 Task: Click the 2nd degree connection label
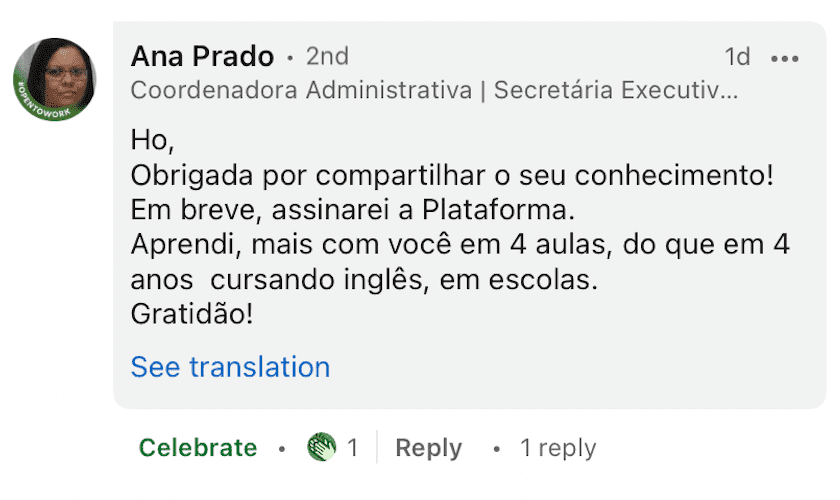point(327,56)
